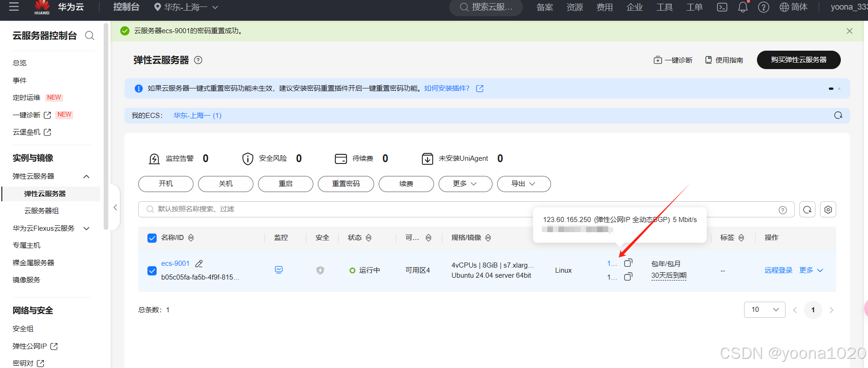Sort by 标签 column

click(741, 238)
